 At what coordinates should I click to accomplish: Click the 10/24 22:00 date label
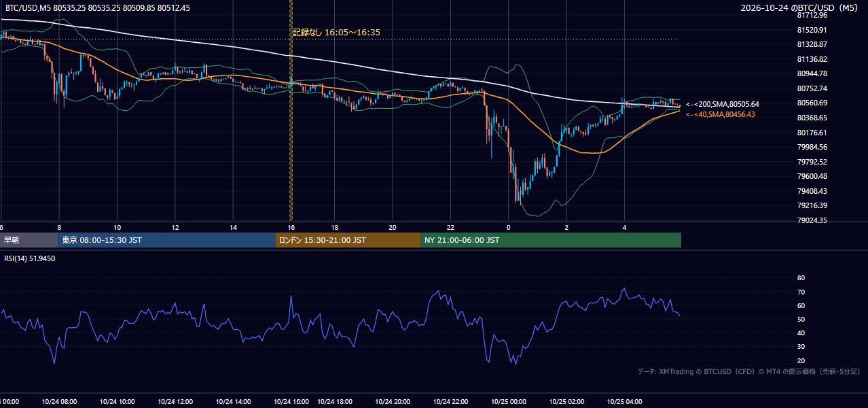(450, 402)
